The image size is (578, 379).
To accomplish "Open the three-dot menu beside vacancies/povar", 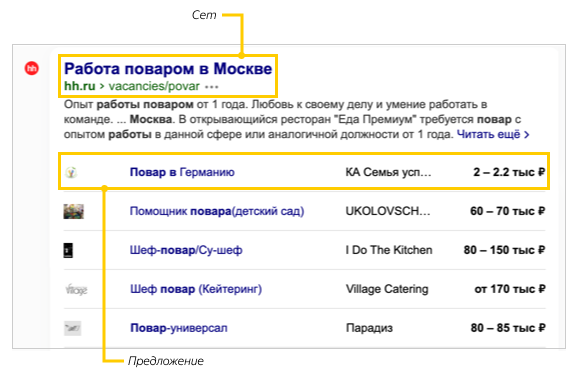I will click(212, 87).
